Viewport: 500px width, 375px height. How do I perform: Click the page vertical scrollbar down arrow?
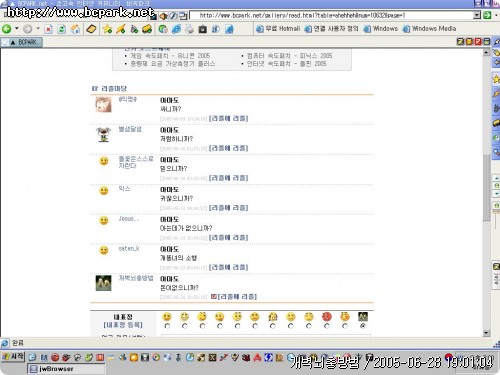[x=486, y=333]
